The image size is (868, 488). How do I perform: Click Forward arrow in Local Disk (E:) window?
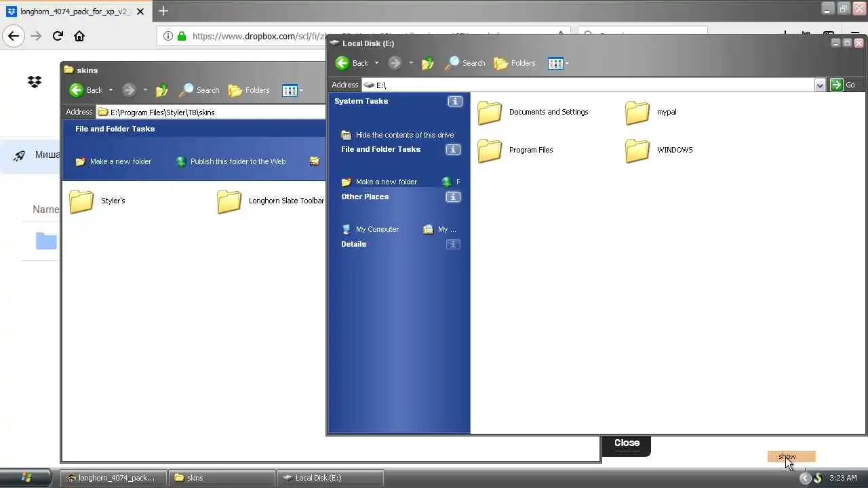(395, 63)
